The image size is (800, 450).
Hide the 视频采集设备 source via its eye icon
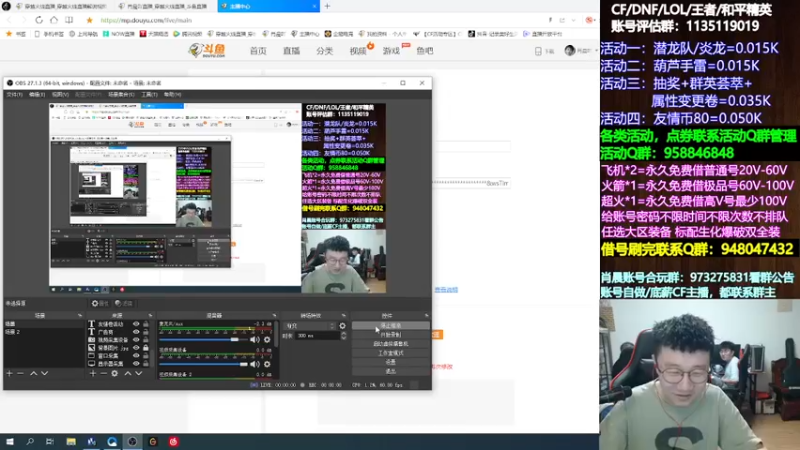point(136,340)
